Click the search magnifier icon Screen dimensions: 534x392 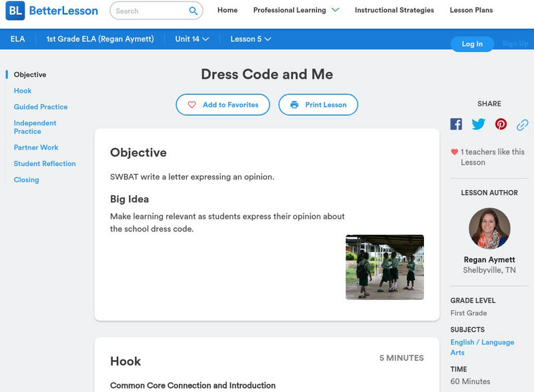click(194, 11)
